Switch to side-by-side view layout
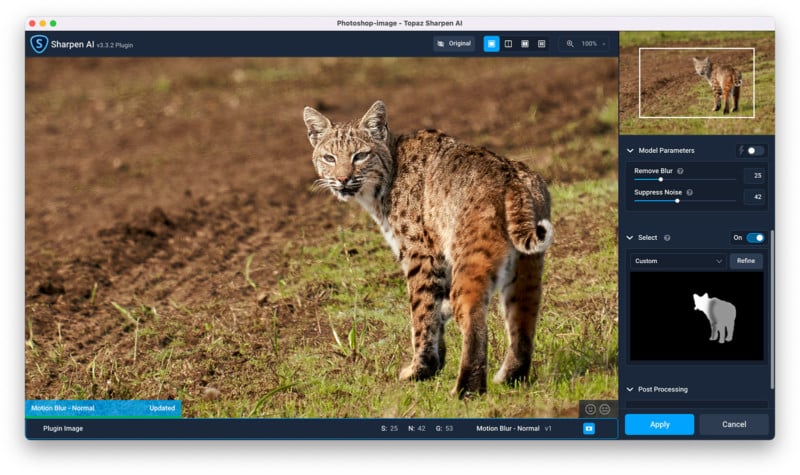This screenshot has width=800, height=475. tap(524, 44)
